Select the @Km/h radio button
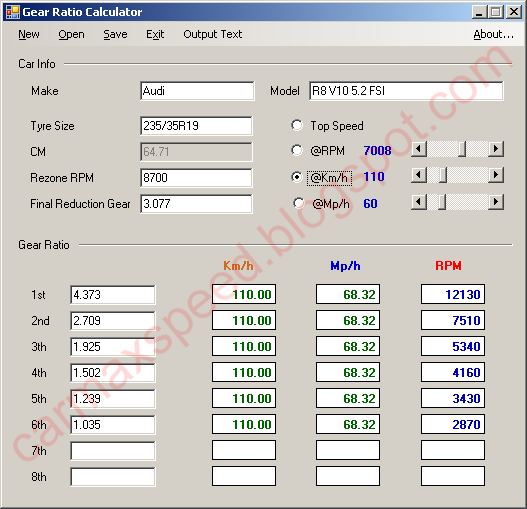Screen dimensions: 527x509 pos(297,177)
